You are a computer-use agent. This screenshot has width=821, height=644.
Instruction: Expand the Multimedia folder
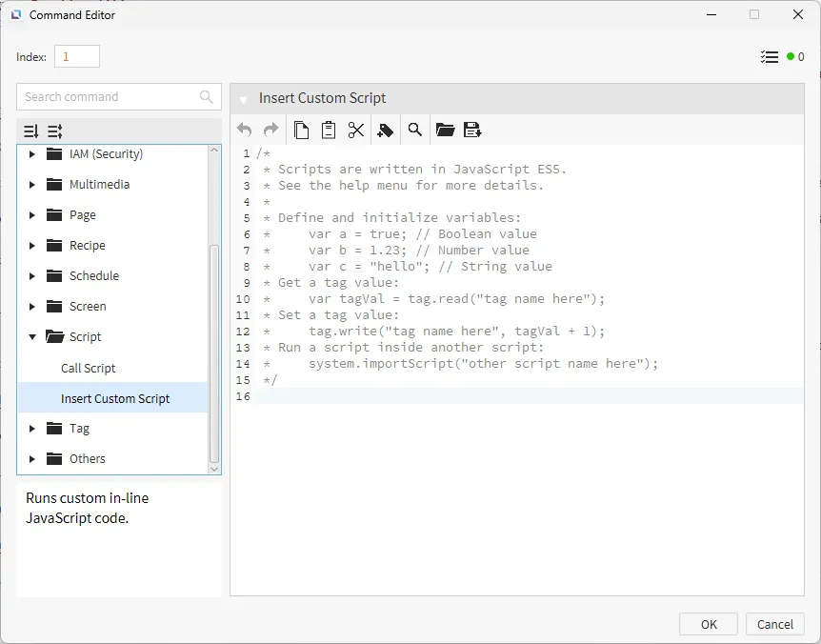click(x=32, y=185)
